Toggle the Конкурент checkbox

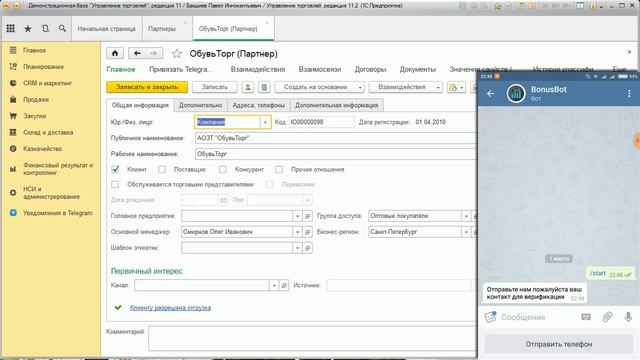[x=222, y=169]
